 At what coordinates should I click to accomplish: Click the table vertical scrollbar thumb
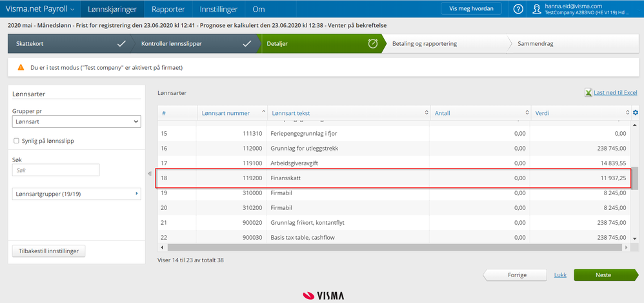tap(635, 177)
